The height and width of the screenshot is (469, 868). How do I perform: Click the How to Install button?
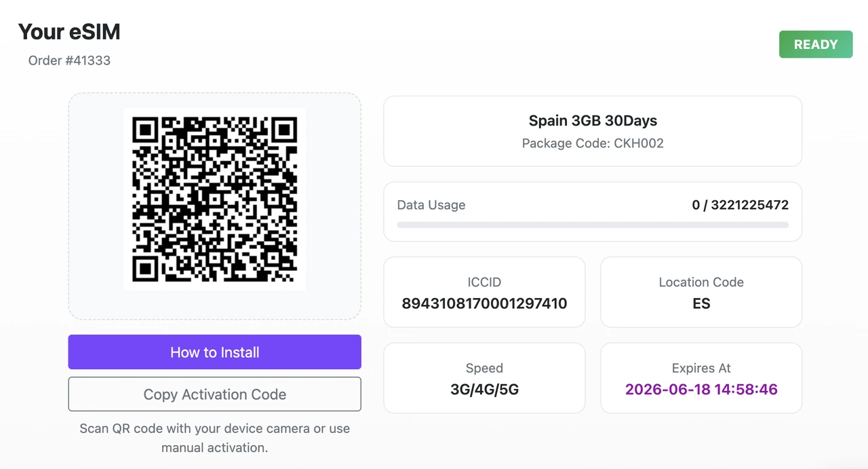coord(214,352)
